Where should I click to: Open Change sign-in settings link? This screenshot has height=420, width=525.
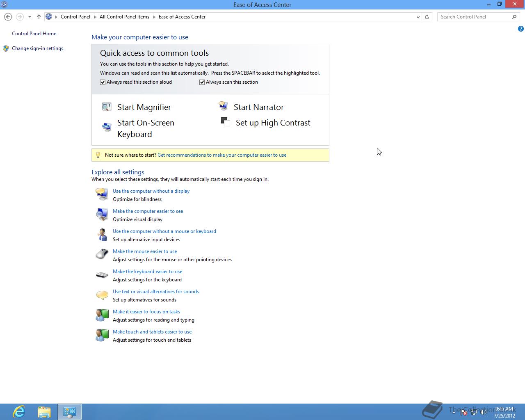click(x=37, y=48)
